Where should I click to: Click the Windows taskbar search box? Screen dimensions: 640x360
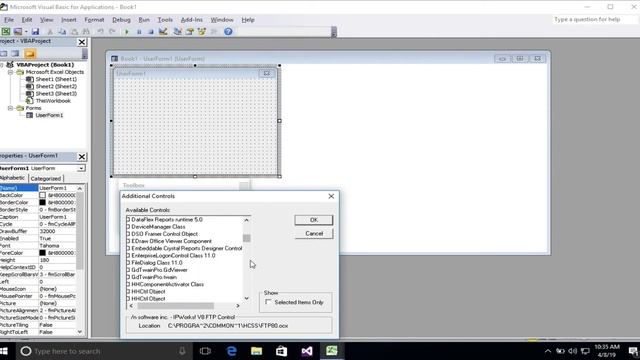click(102, 351)
